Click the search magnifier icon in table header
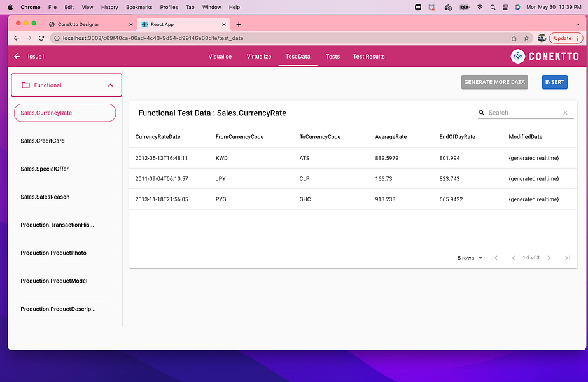 tap(482, 113)
